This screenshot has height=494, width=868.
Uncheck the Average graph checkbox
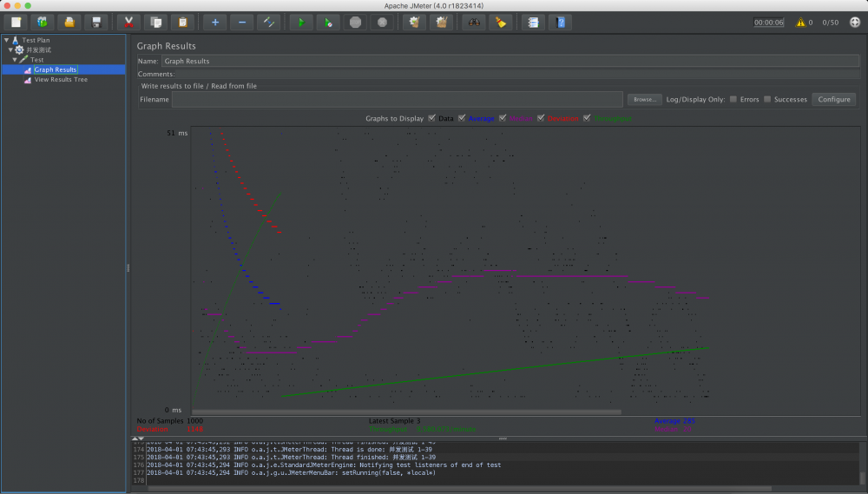pos(462,118)
